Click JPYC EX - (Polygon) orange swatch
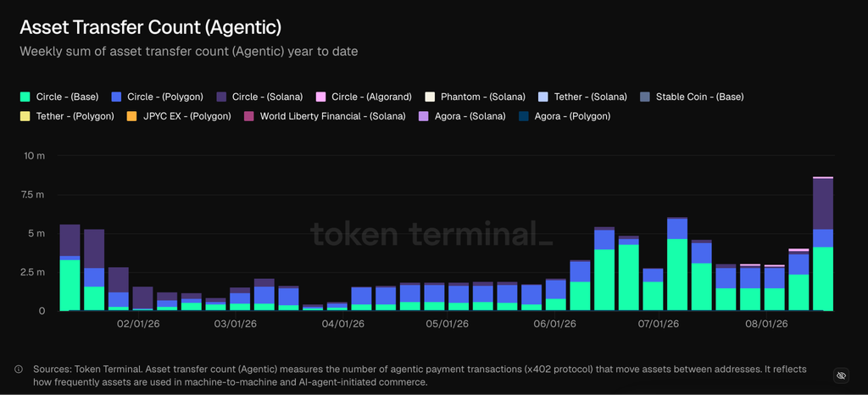This screenshot has height=395, width=868. [131, 117]
